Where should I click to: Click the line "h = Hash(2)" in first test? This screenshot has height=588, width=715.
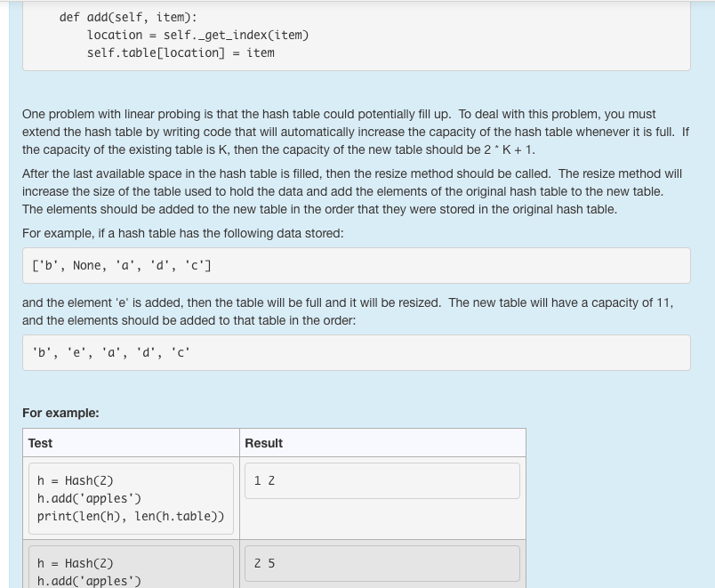pyautogui.click(x=76, y=480)
